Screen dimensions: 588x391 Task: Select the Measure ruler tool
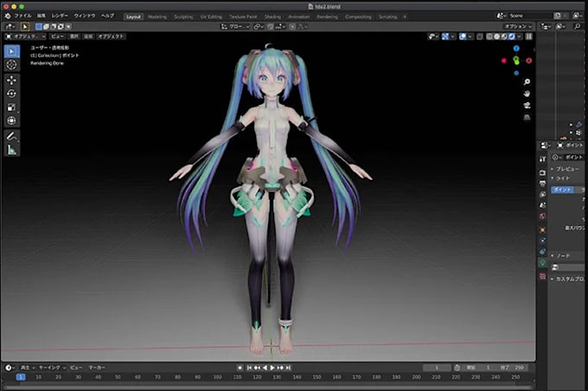pyautogui.click(x=11, y=151)
